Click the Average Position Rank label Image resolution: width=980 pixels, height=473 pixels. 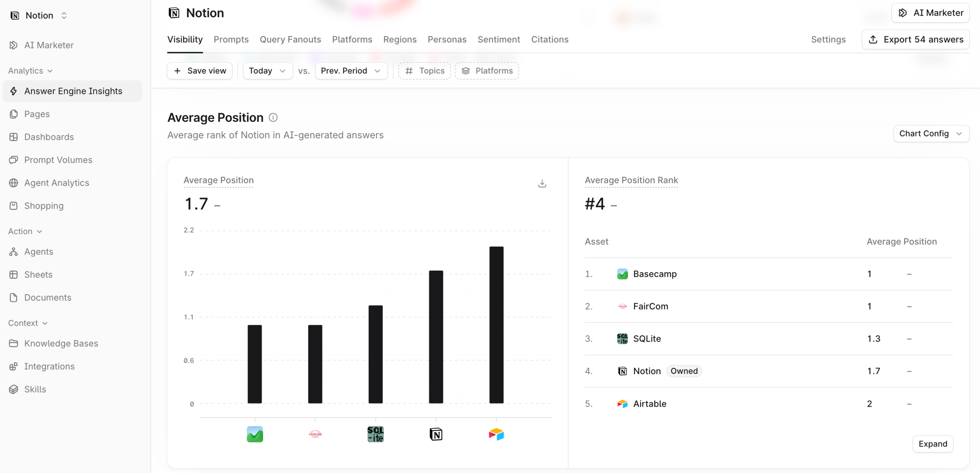[631, 180]
